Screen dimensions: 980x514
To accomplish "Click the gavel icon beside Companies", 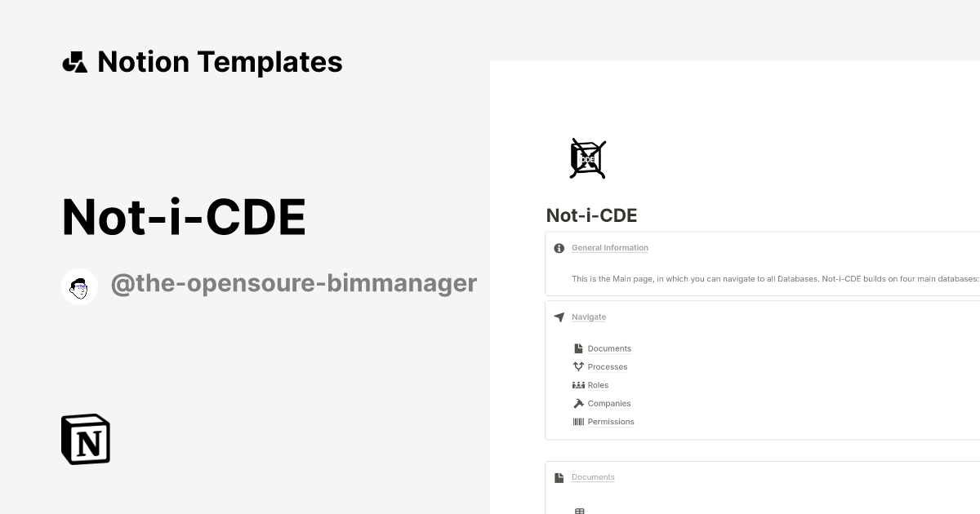I will pos(578,403).
